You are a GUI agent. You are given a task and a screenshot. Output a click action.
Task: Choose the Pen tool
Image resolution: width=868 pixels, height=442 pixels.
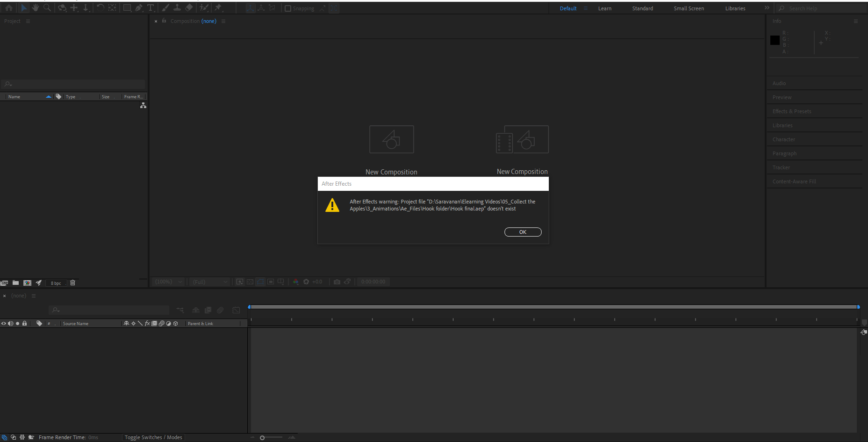click(x=138, y=7)
